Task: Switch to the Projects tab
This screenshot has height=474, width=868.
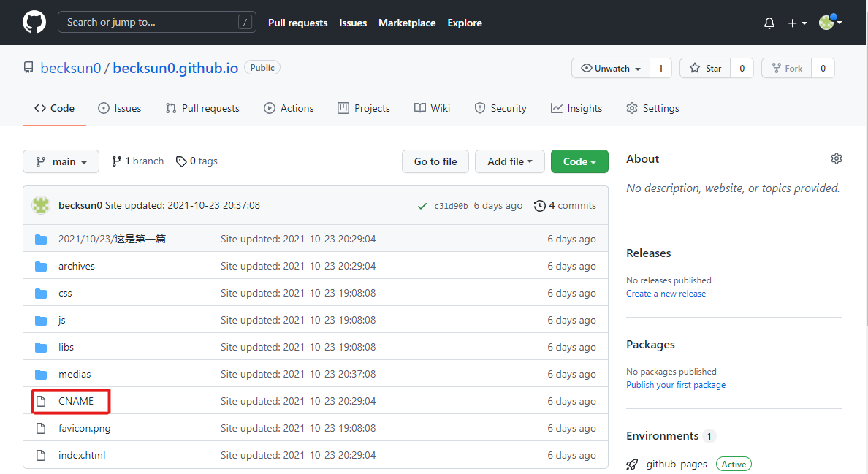Action: pos(364,108)
